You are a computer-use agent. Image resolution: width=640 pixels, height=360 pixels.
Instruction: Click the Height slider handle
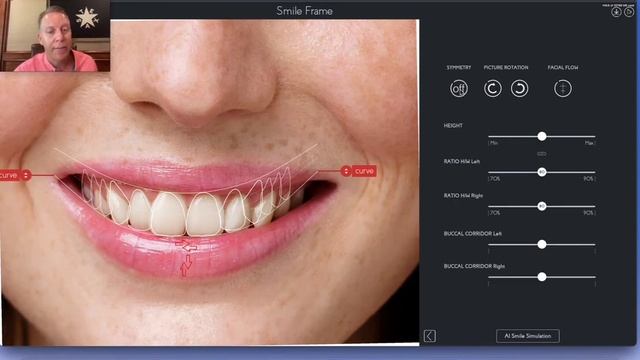(x=542, y=136)
